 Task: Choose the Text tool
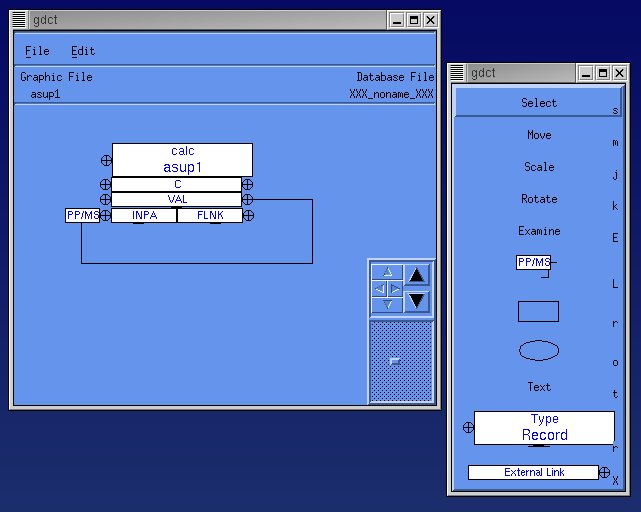point(539,387)
